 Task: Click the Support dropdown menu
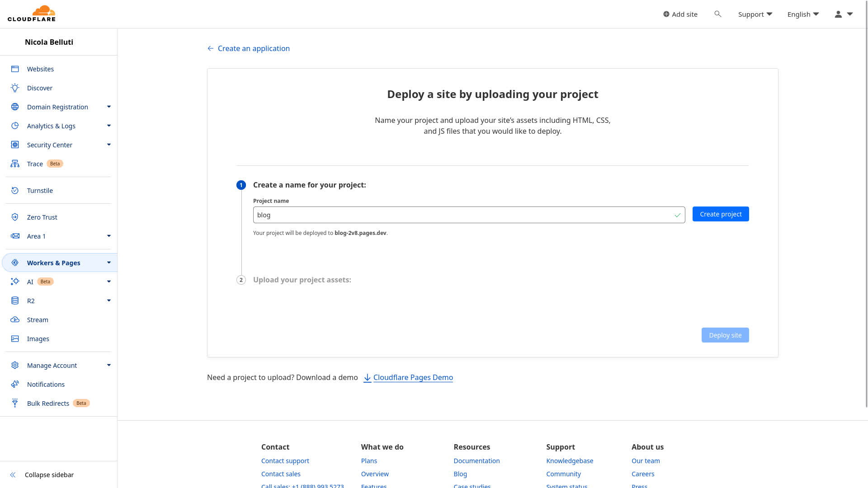tap(755, 14)
